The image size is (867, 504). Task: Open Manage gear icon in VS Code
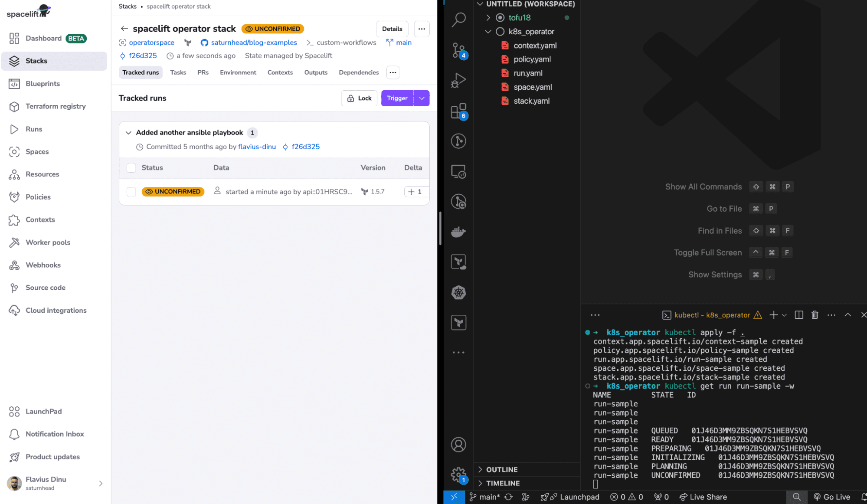(458, 475)
